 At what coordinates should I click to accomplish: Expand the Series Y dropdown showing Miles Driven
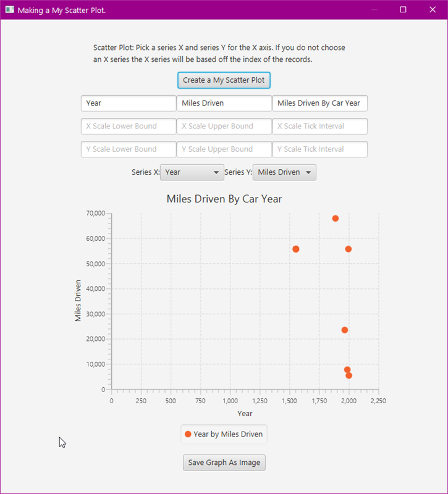click(x=284, y=172)
